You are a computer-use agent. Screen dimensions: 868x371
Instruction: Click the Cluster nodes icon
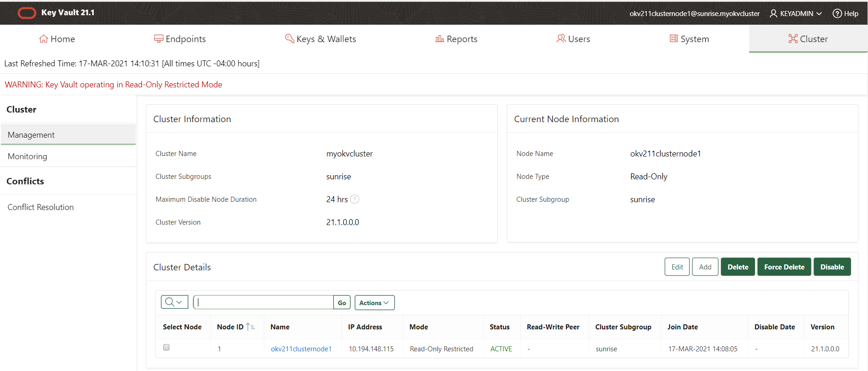point(793,39)
